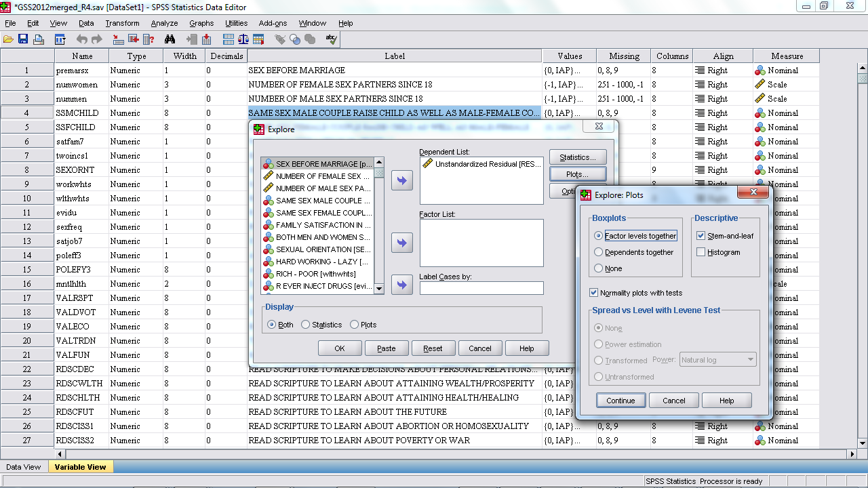Click the data editor vertical scrollbar

pos(862,255)
